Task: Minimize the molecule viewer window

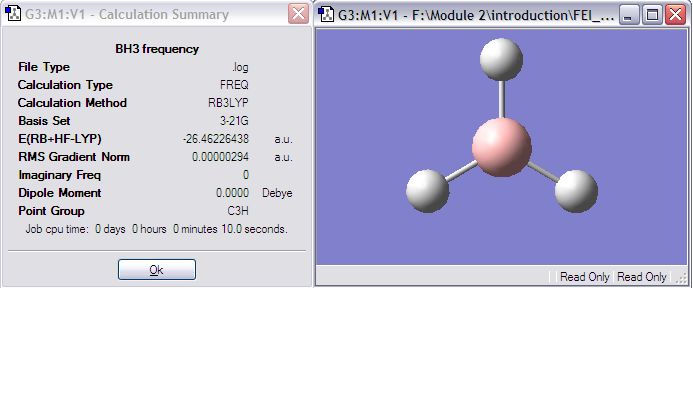Action: pyautogui.click(x=628, y=15)
